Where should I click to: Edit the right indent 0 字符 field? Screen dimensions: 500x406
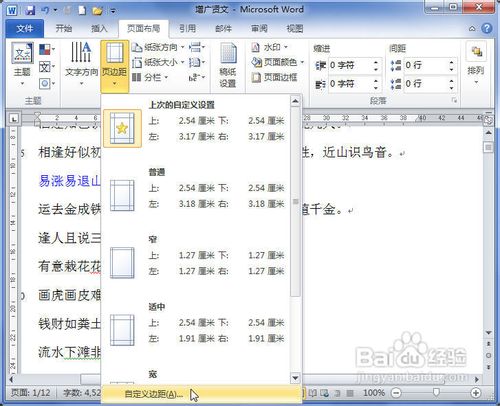[x=349, y=84]
